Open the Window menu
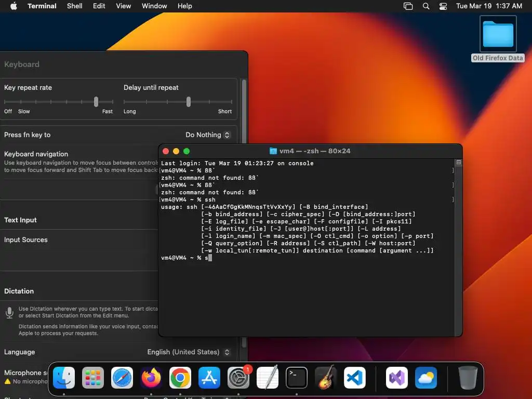The image size is (532, 399). click(154, 6)
